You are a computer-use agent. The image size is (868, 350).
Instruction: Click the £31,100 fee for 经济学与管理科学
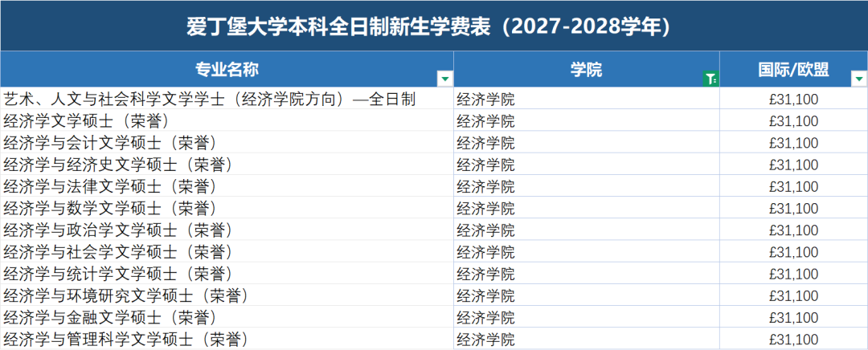[794, 339]
